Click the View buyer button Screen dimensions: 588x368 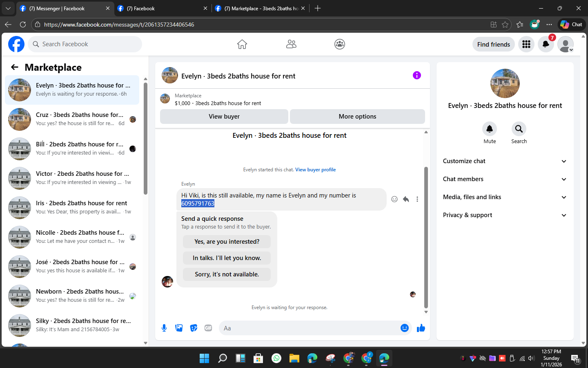click(x=224, y=117)
